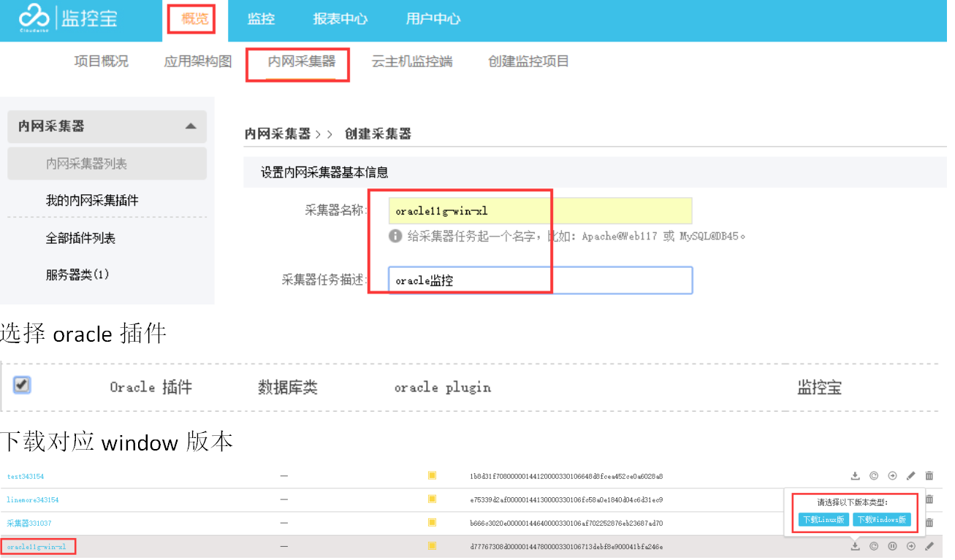The image size is (955, 560).
Task: Select 服务器类(1) in sidebar
Action: [77, 275]
